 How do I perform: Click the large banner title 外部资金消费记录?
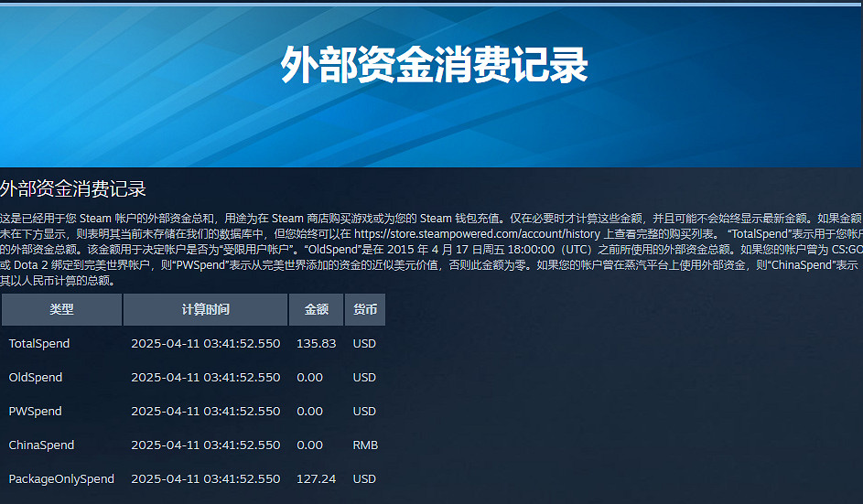[435, 65]
